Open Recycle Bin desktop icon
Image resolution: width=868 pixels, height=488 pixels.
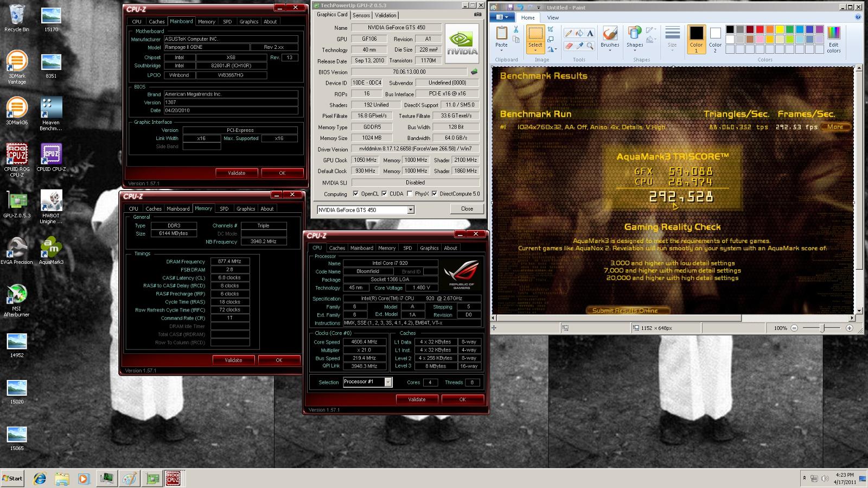17,19
